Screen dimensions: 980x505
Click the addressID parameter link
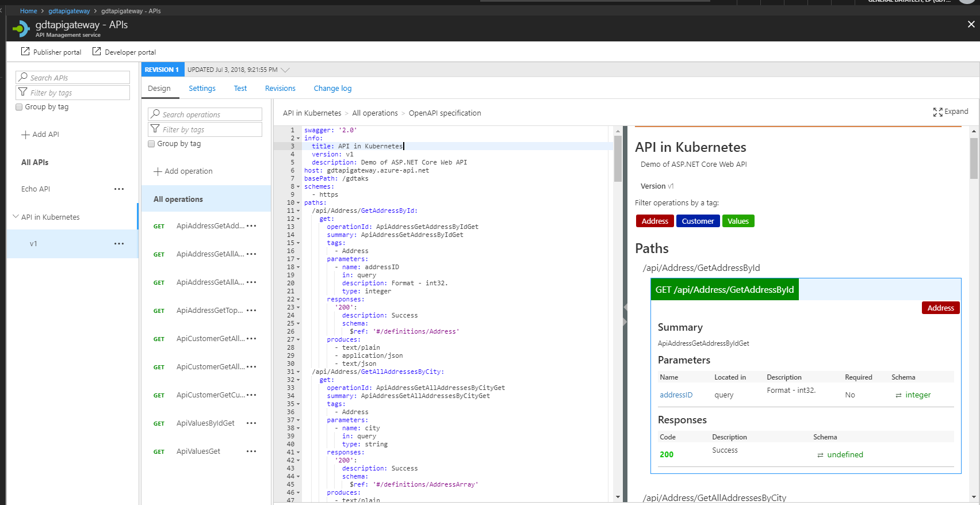tap(676, 395)
